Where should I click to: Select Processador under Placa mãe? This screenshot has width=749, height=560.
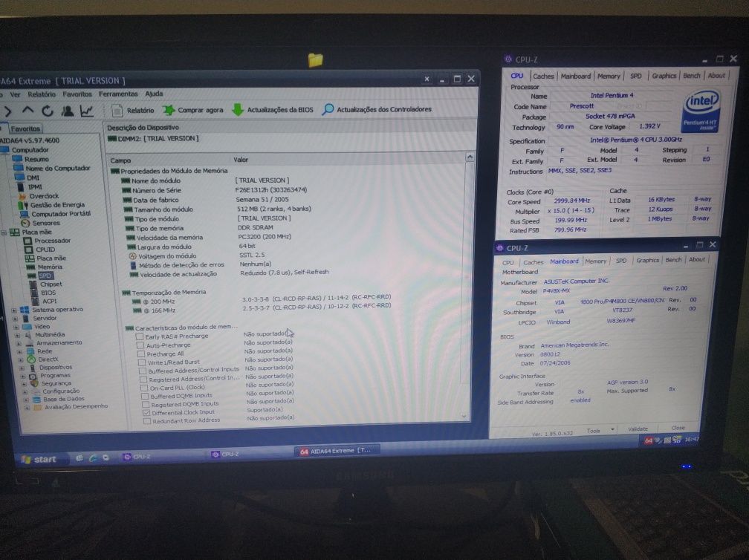[x=48, y=241]
